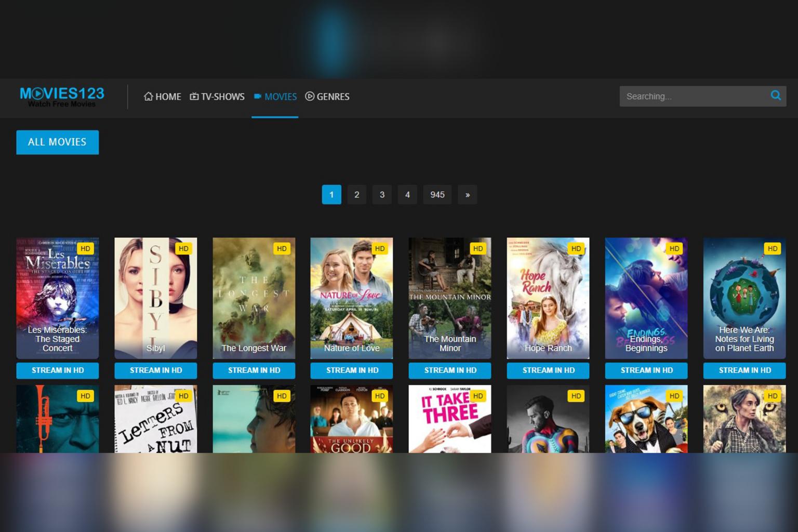
Task: Open Here We Are Planet Earth poster
Action: [x=744, y=298]
